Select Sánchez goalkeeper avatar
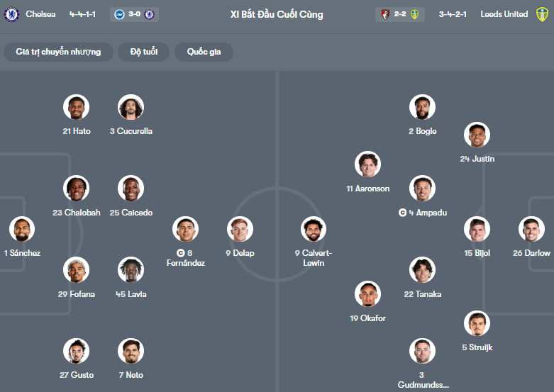Image resolution: width=554 pixels, height=392 pixels. coord(22,230)
